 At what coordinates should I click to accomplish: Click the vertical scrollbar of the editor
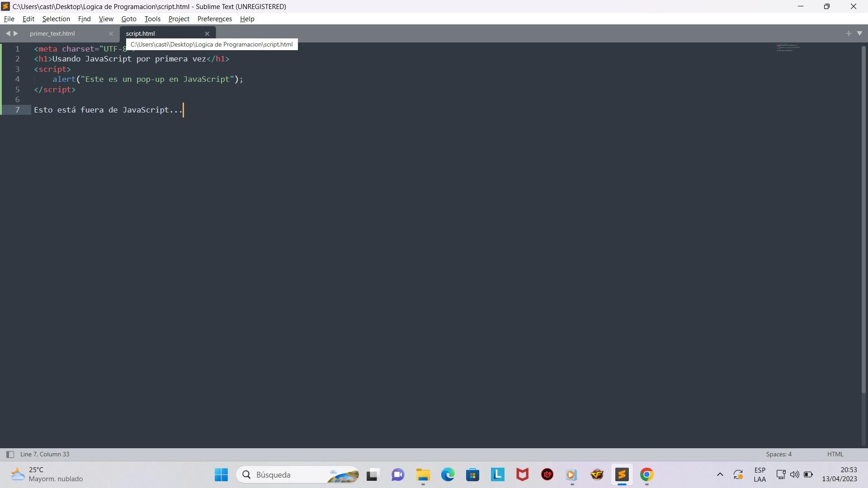click(864, 219)
